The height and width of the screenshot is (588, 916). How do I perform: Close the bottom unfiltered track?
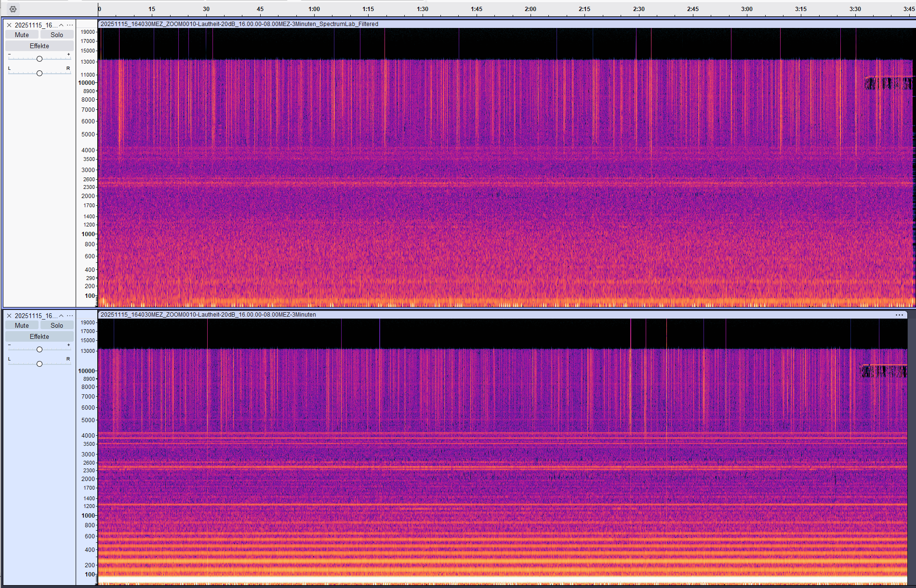[9, 316]
